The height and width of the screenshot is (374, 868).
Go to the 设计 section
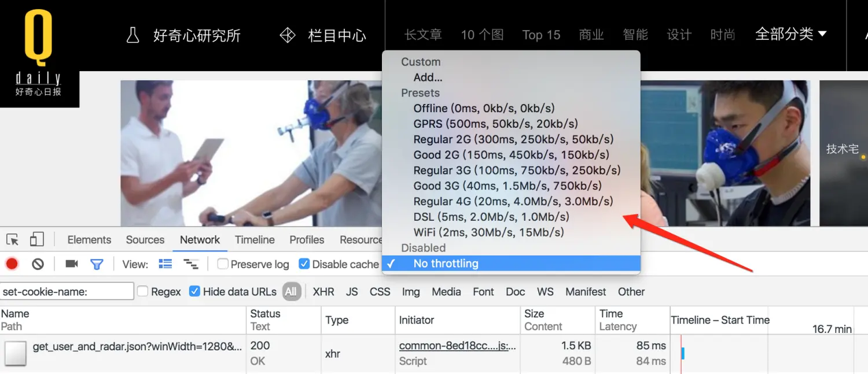click(679, 35)
